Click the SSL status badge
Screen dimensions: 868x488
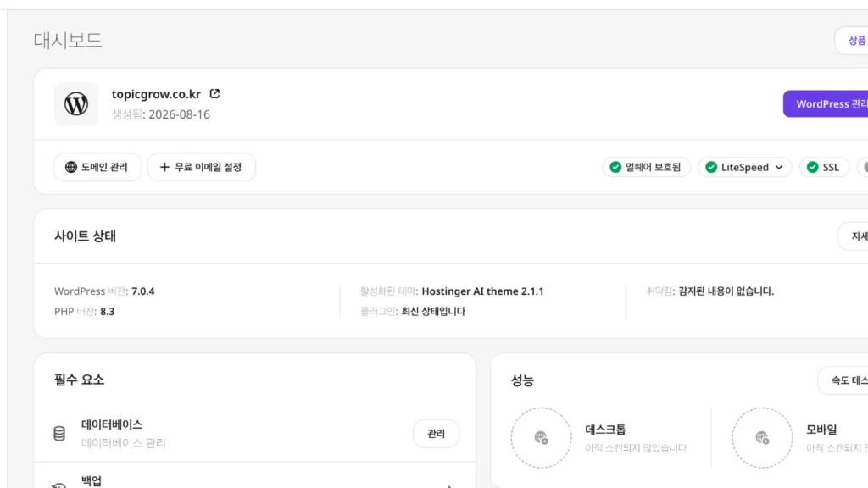point(824,167)
